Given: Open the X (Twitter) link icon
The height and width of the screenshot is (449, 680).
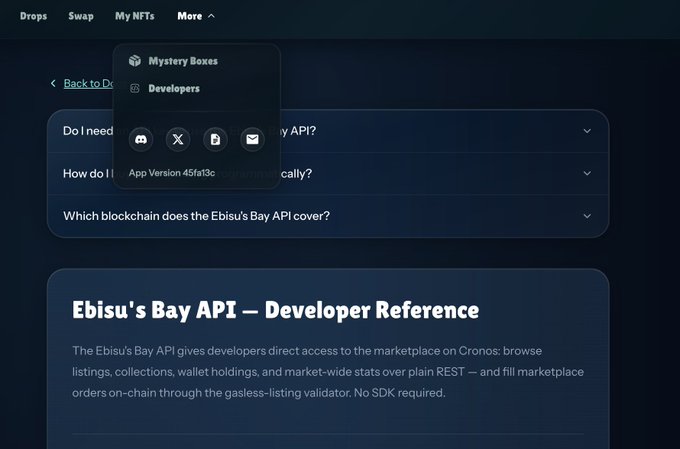Looking at the screenshot, I should click(178, 139).
